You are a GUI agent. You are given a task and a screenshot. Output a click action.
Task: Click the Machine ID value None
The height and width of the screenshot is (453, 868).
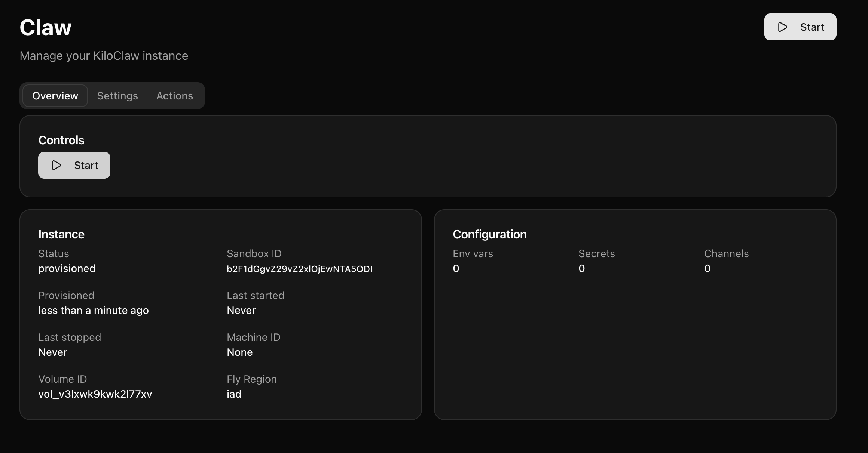(x=239, y=352)
